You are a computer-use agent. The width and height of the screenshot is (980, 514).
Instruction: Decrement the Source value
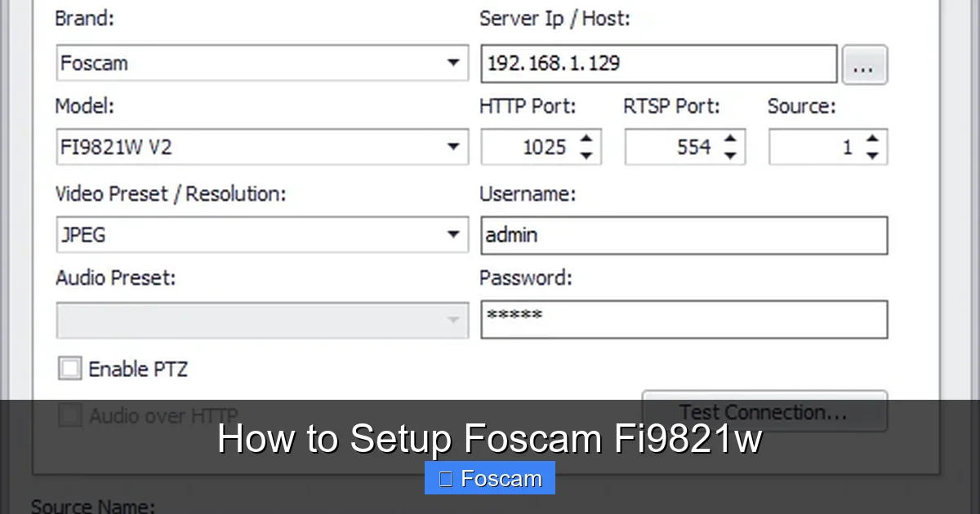(x=872, y=153)
